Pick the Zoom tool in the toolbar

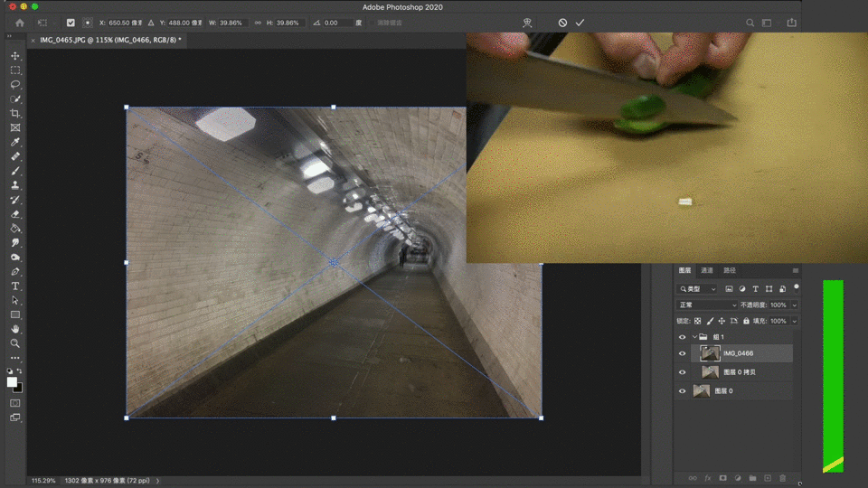coord(15,343)
